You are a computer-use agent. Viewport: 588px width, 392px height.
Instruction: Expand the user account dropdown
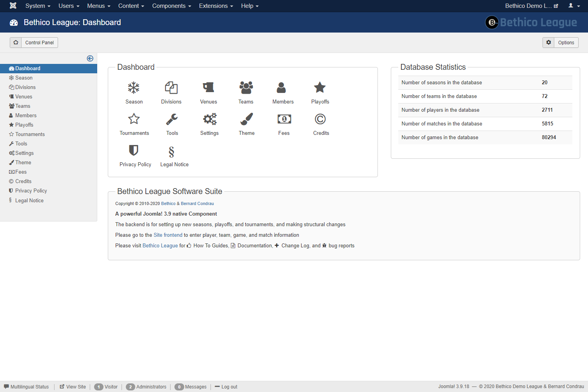click(574, 6)
